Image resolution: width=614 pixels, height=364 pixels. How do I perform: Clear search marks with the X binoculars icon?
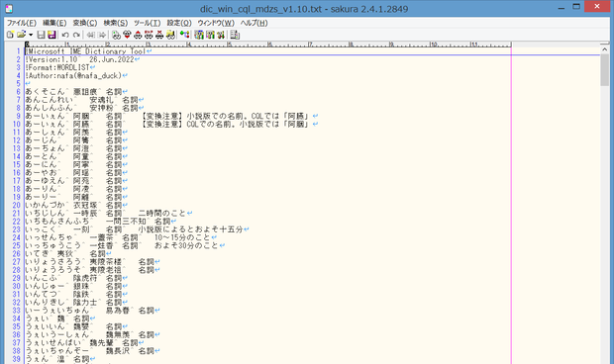pyautogui.click(x=159, y=35)
